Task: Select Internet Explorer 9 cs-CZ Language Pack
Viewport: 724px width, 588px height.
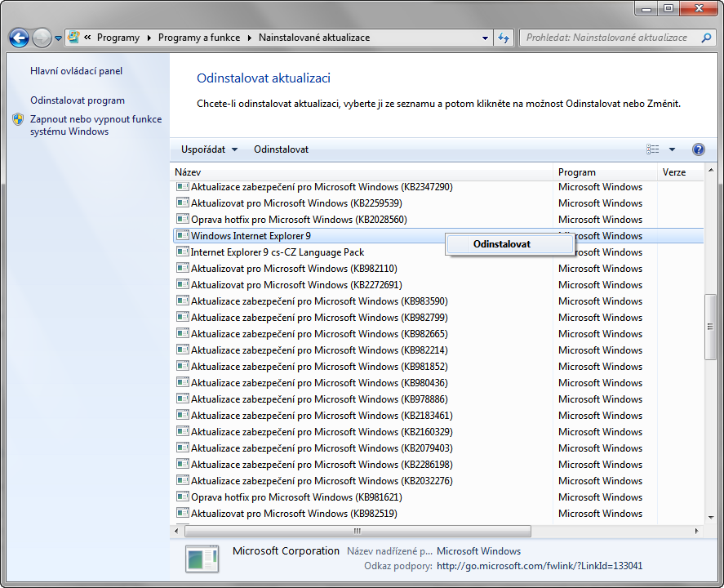Action: click(438, 252)
